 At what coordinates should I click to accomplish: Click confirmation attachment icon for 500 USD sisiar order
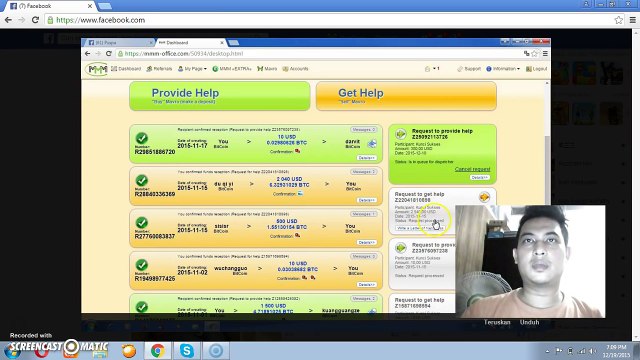pyautogui.click(x=298, y=236)
